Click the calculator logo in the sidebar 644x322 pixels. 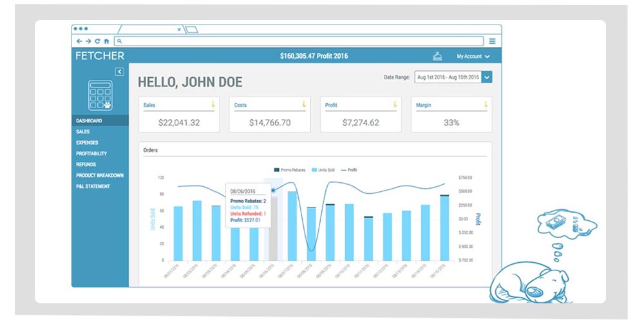pos(100,95)
